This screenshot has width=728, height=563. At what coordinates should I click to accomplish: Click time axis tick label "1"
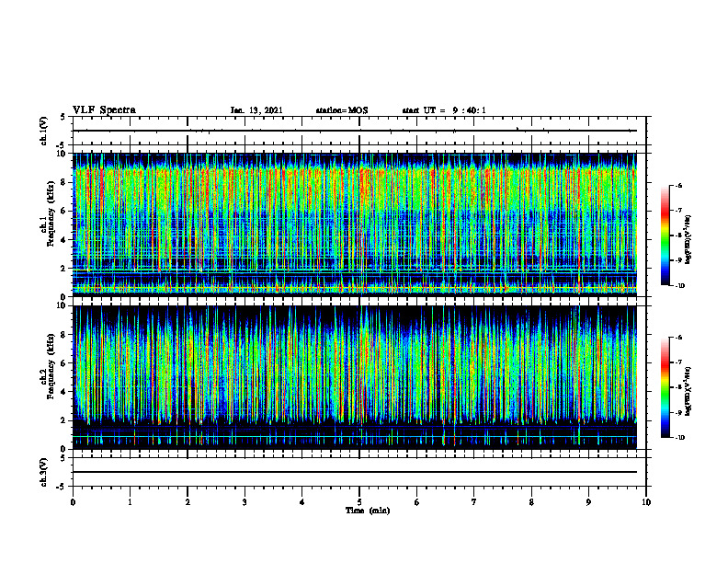click(130, 502)
